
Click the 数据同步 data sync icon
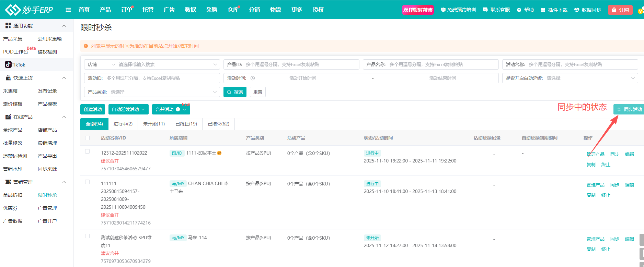click(577, 10)
